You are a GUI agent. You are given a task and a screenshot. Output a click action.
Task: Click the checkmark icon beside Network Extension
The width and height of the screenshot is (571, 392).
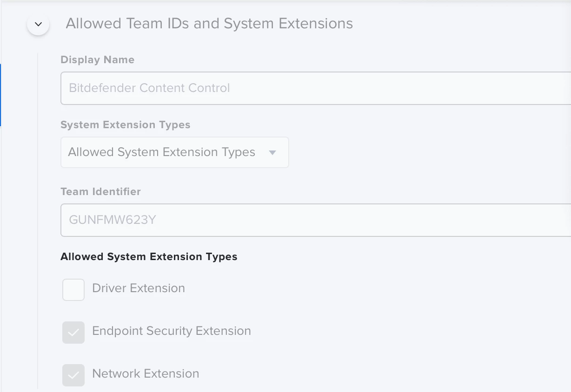73,375
